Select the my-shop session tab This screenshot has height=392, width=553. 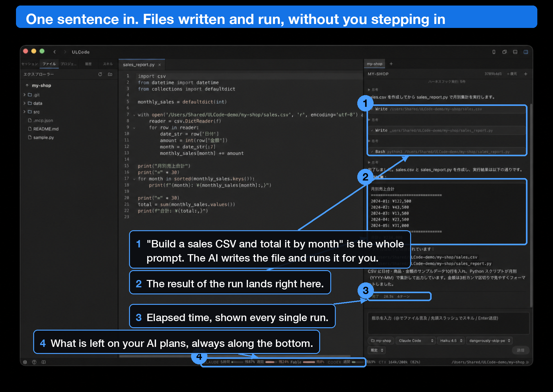click(x=375, y=64)
